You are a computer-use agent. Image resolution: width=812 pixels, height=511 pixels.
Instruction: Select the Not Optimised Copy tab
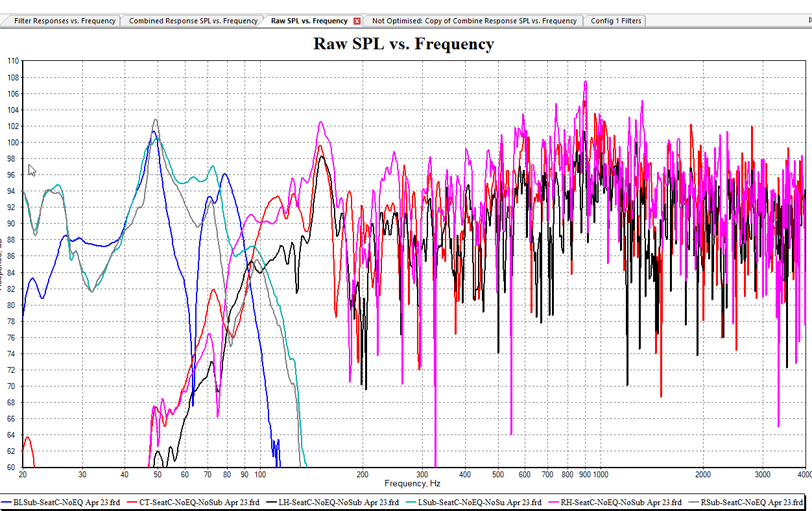click(x=474, y=21)
